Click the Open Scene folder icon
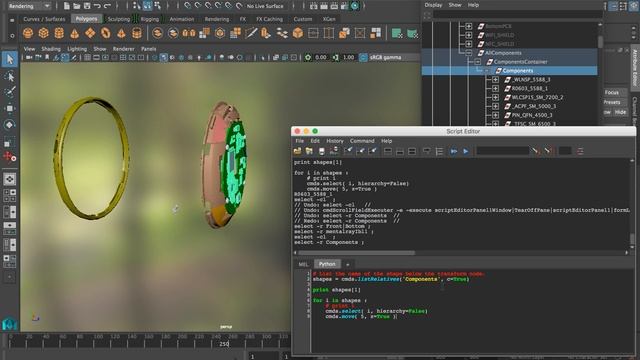640x360 pixels. [x=77, y=6]
